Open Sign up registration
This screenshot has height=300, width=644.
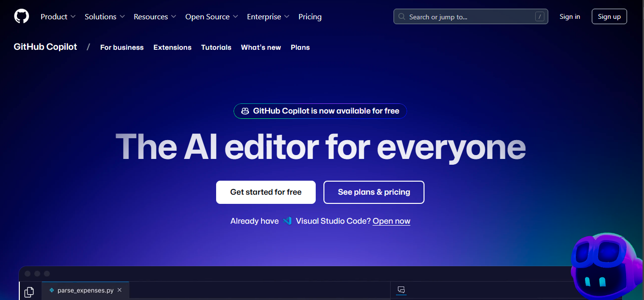coord(609,16)
